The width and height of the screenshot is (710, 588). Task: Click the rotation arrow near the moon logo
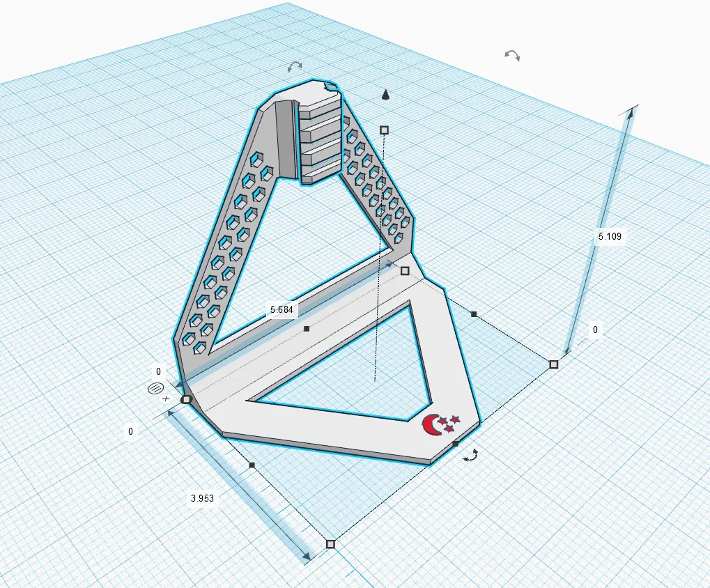click(x=470, y=456)
